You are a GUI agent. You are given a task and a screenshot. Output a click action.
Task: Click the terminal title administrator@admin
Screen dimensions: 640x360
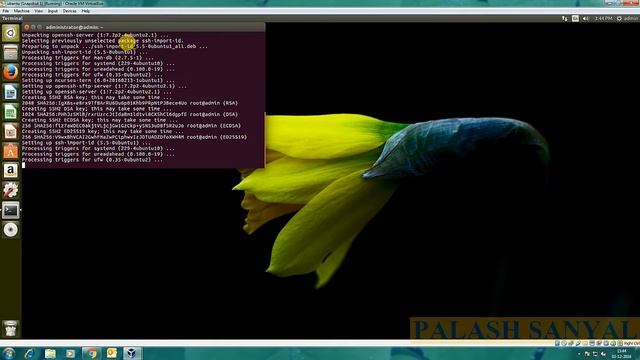[73, 27]
